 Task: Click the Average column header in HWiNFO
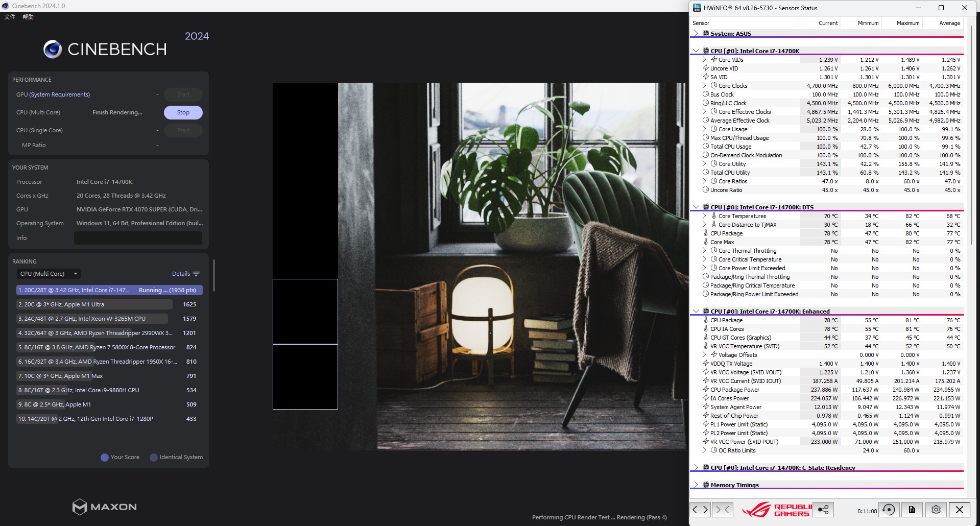[x=943, y=23]
